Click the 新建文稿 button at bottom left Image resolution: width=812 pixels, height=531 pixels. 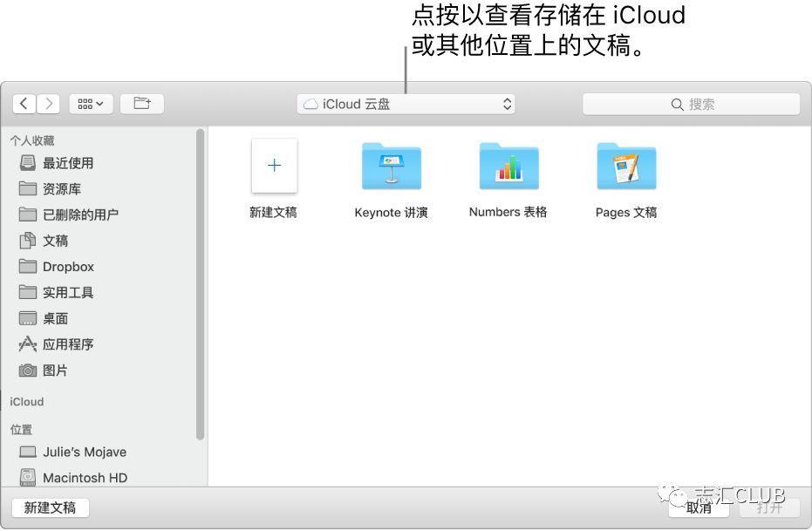tap(51, 507)
